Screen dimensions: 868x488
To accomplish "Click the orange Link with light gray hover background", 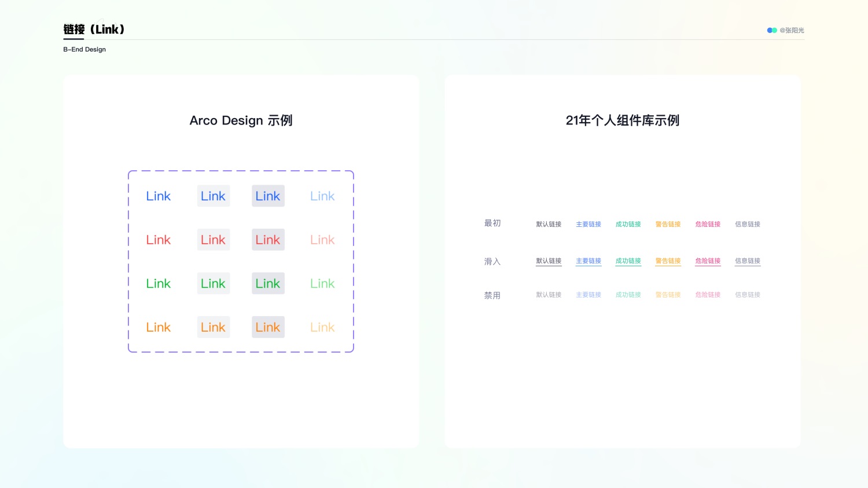I will pyautogui.click(x=214, y=327).
